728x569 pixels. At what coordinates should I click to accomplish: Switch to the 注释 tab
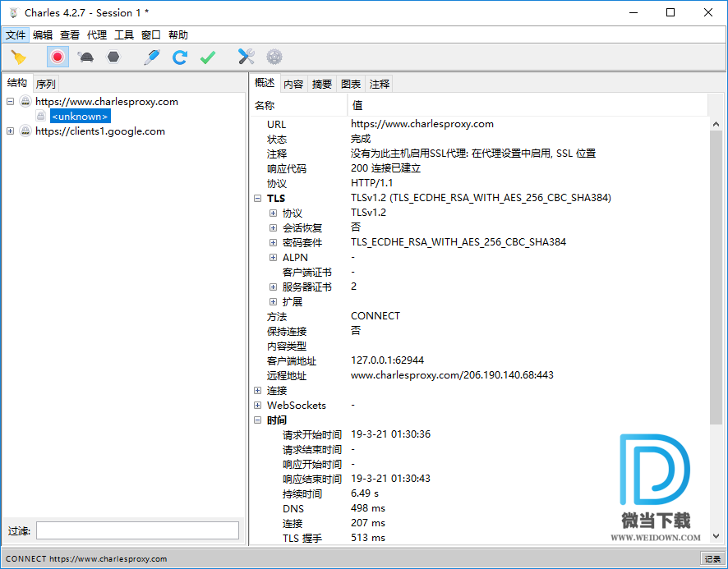[x=380, y=84]
